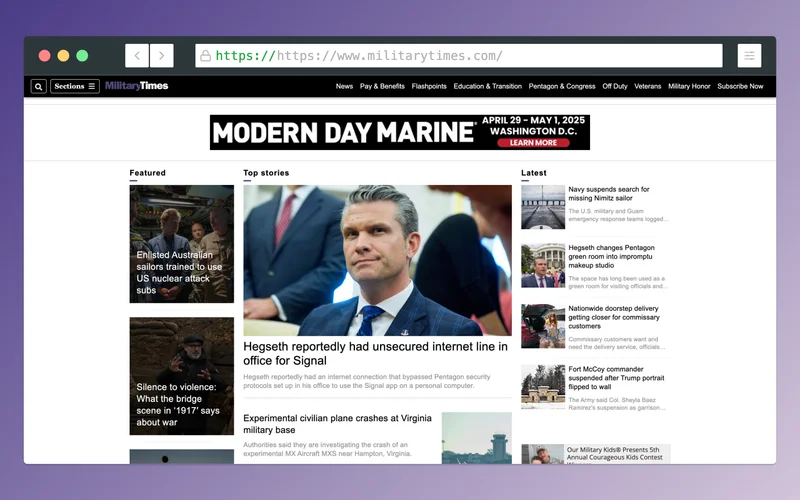
Task: Open the News menu item
Action: (344, 87)
